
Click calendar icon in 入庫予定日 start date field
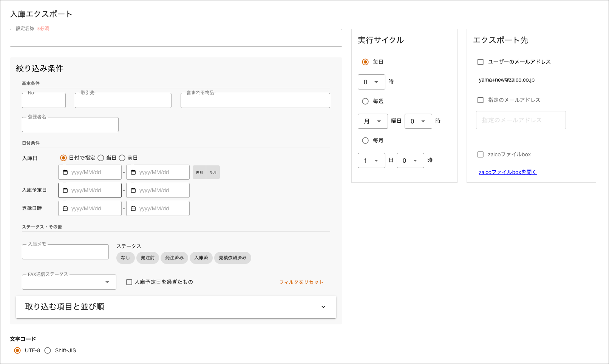click(65, 190)
